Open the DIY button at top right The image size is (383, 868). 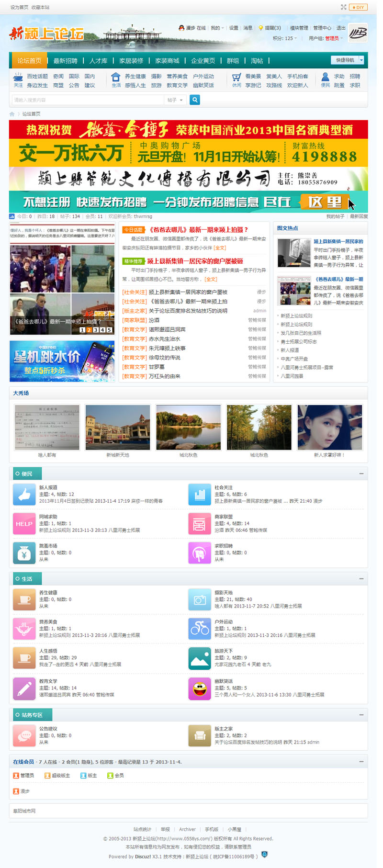(x=359, y=7)
